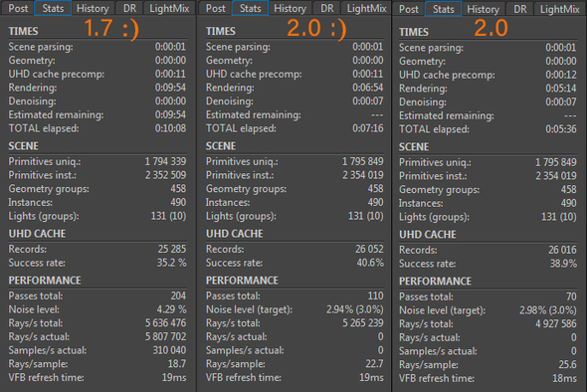Open the Post tab in the rightmost panel
Screen dimensions: 587x392
point(409,9)
